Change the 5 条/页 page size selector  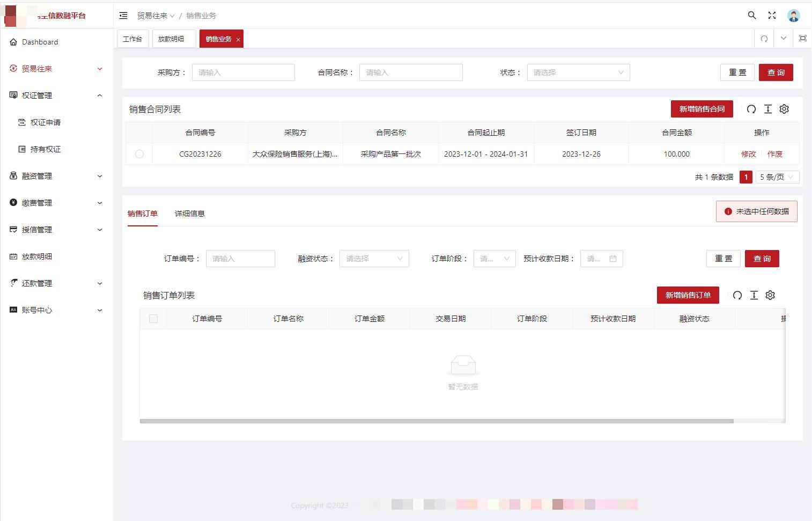click(777, 177)
